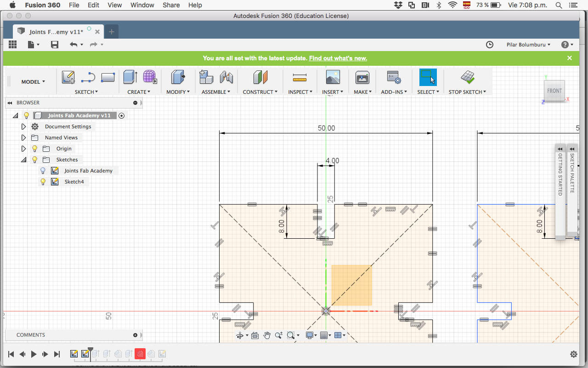Screen dimensions: 588x368
Task: Toggle visibility bulb of Origin folder
Action: pos(34,149)
